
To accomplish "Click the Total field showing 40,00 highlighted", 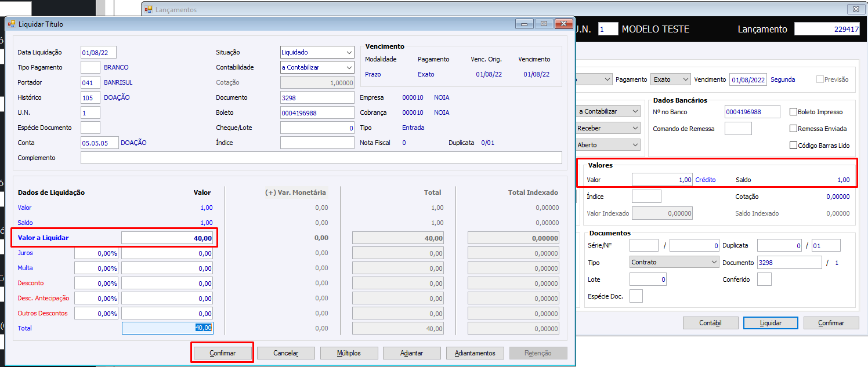I will click(x=167, y=328).
